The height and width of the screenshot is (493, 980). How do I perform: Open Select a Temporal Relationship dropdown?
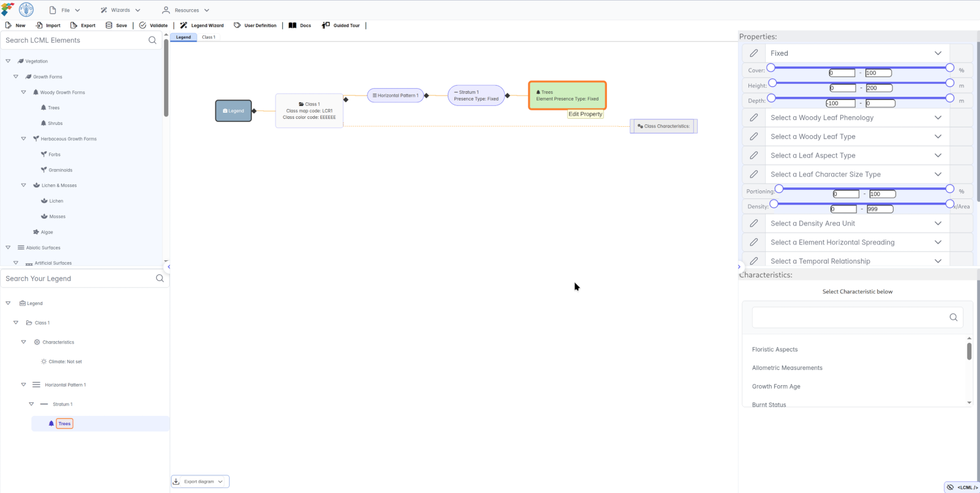pyautogui.click(x=857, y=261)
